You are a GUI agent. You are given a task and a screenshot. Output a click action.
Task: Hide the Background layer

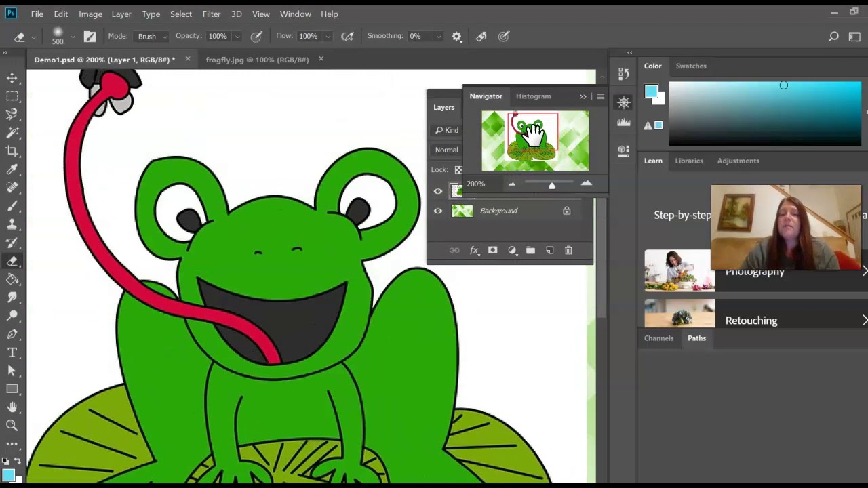(x=438, y=211)
